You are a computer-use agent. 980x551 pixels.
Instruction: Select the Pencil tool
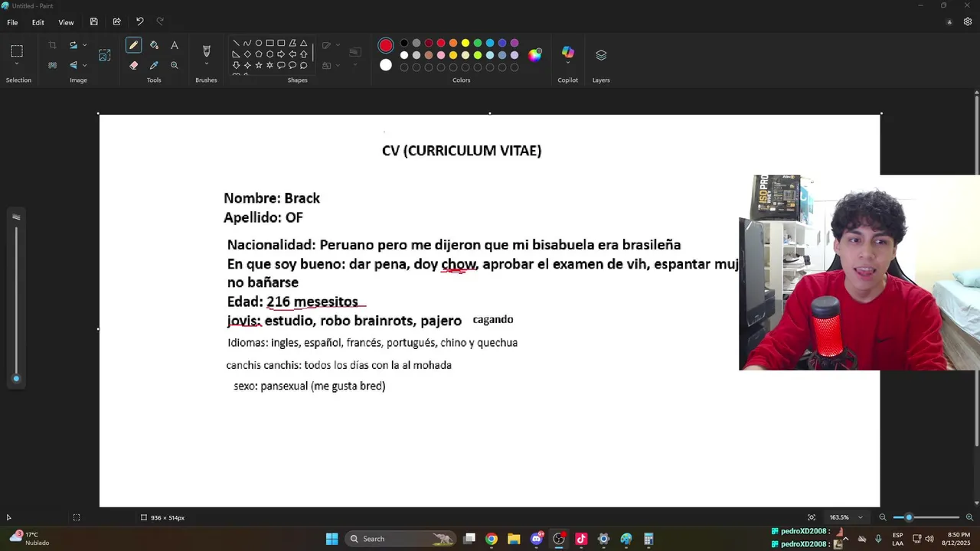[x=134, y=45]
